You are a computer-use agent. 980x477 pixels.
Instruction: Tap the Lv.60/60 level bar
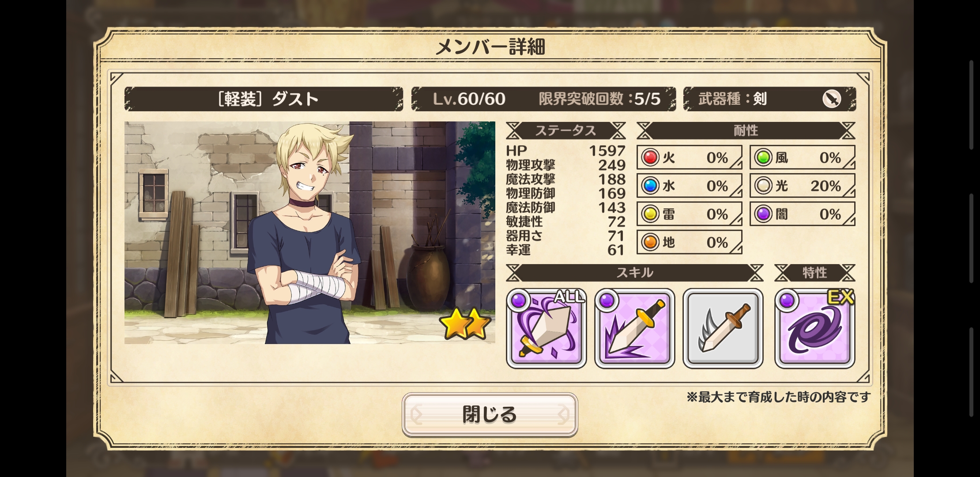(x=543, y=98)
